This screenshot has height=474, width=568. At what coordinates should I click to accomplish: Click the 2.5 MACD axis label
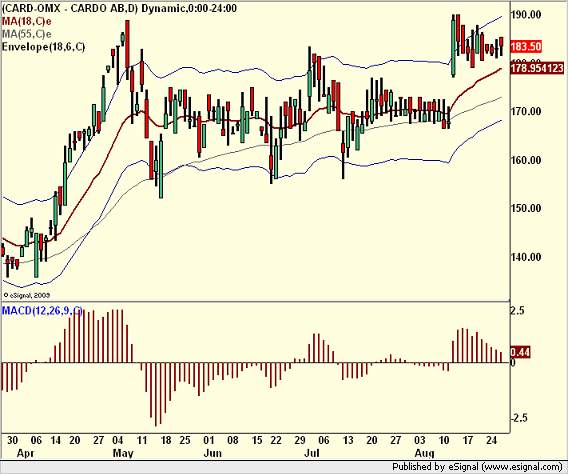(x=517, y=311)
